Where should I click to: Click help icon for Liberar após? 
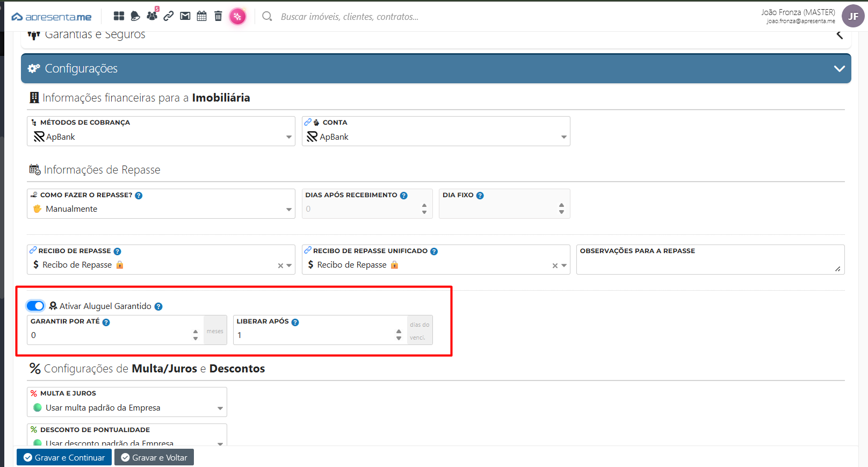[x=295, y=322]
